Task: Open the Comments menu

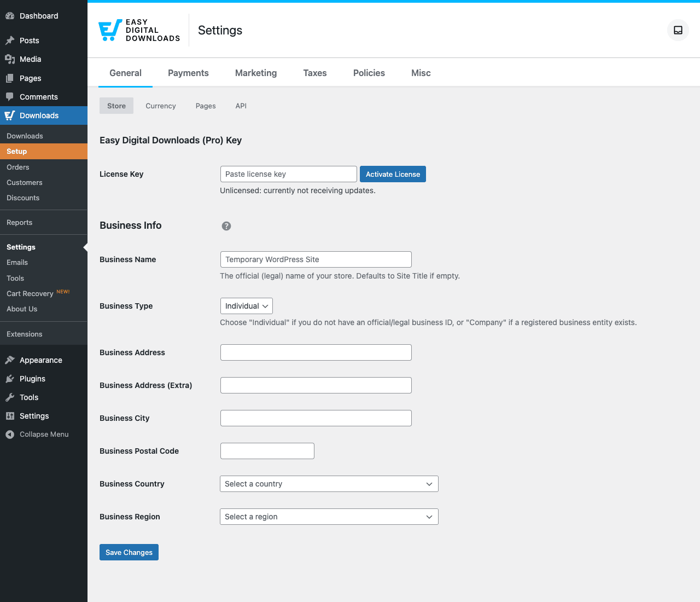Action: click(44, 97)
